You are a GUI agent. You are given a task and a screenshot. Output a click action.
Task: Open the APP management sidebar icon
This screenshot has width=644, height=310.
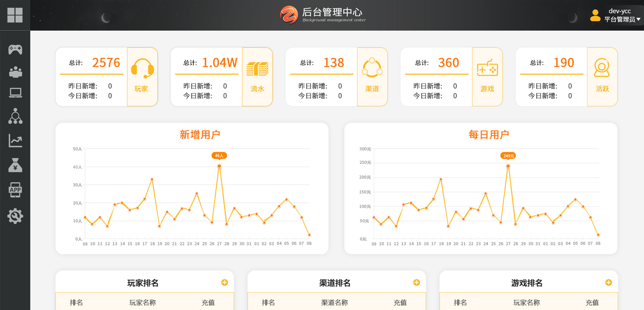[15, 190]
